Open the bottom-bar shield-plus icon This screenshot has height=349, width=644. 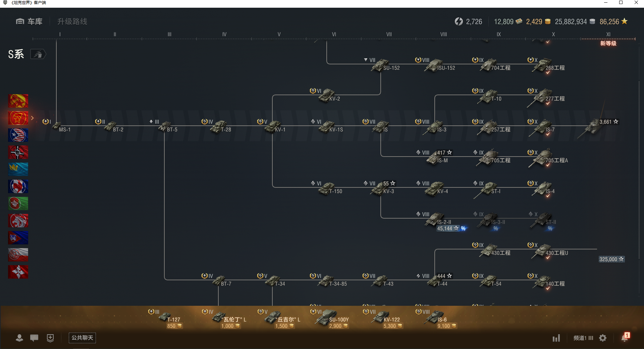coord(50,338)
